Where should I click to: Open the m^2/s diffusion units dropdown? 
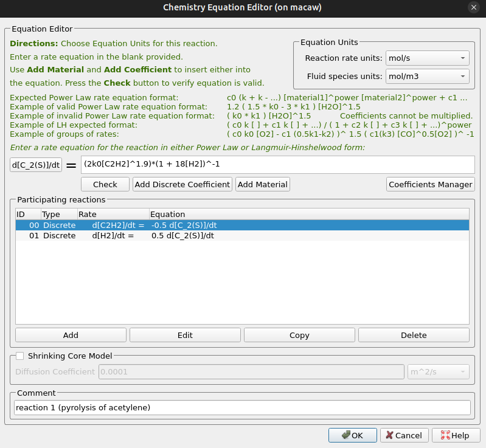pos(438,372)
